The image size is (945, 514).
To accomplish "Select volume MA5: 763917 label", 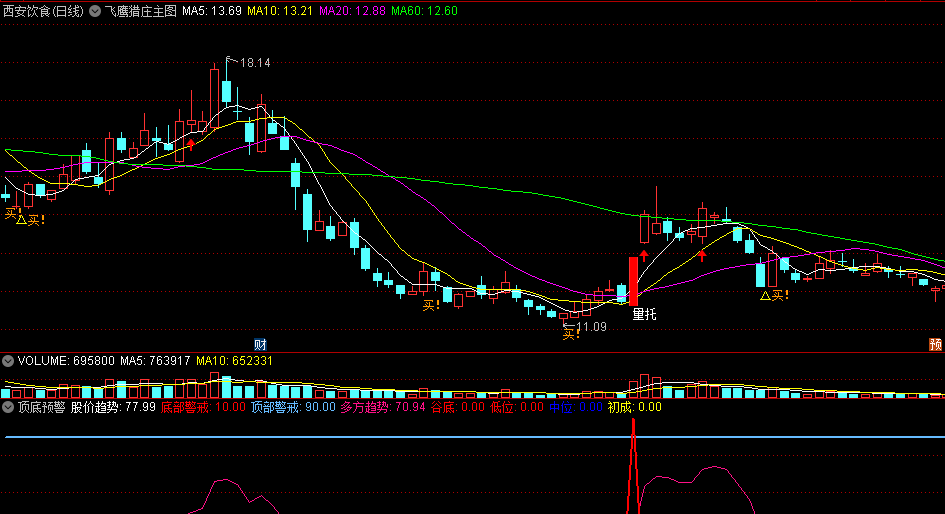I will pyautogui.click(x=155, y=361).
